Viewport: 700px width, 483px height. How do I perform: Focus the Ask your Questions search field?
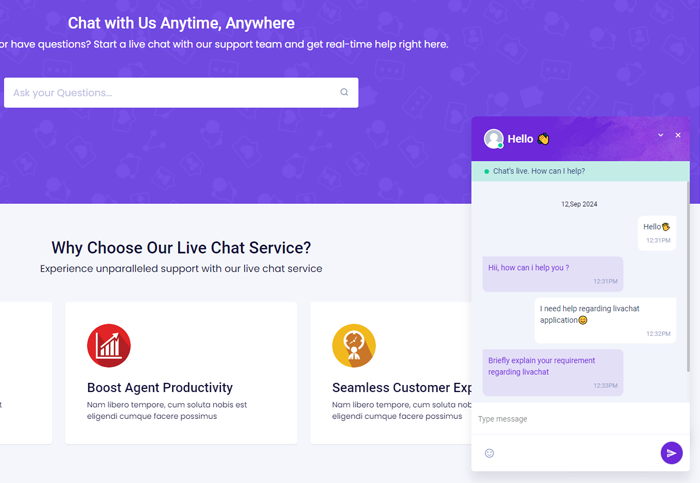click(181, 92)
